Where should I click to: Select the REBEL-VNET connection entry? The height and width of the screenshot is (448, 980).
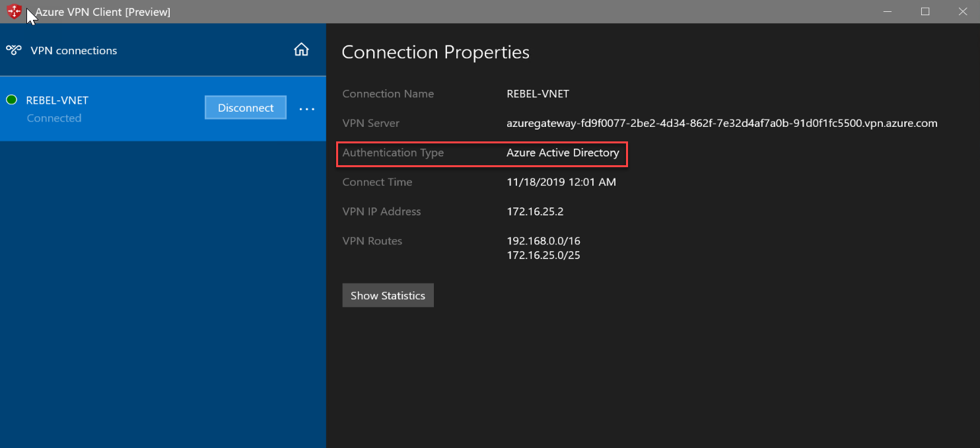[x=163, y=108]
